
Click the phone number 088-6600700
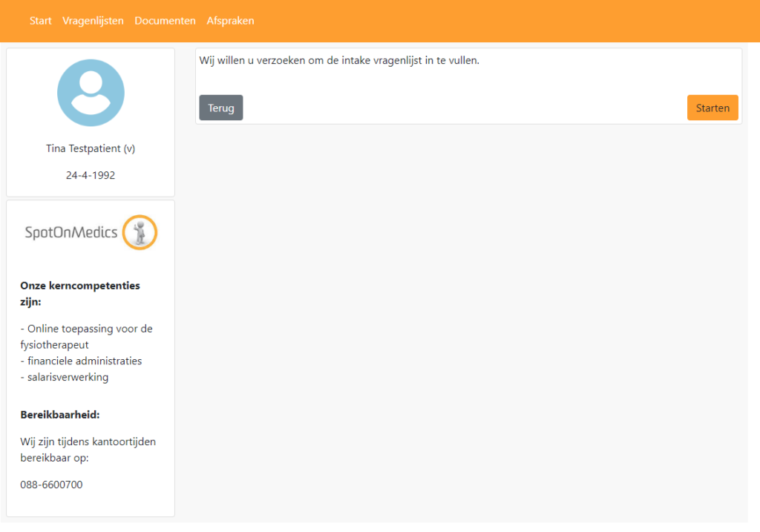[51, 485]
